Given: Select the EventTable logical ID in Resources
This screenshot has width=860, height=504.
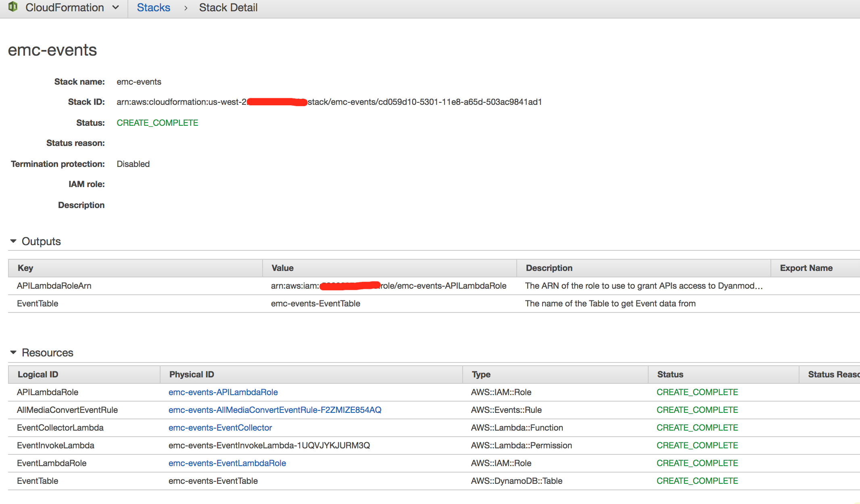Looking at the screenshot, I should click(38, 481).
